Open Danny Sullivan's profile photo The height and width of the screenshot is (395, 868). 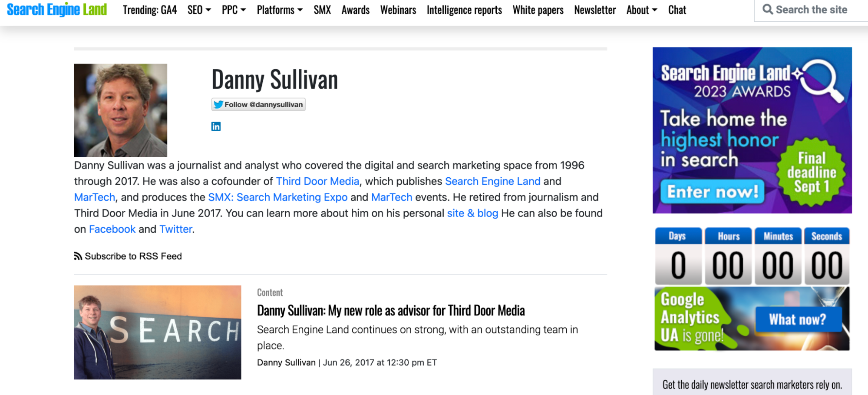[121, 110]
